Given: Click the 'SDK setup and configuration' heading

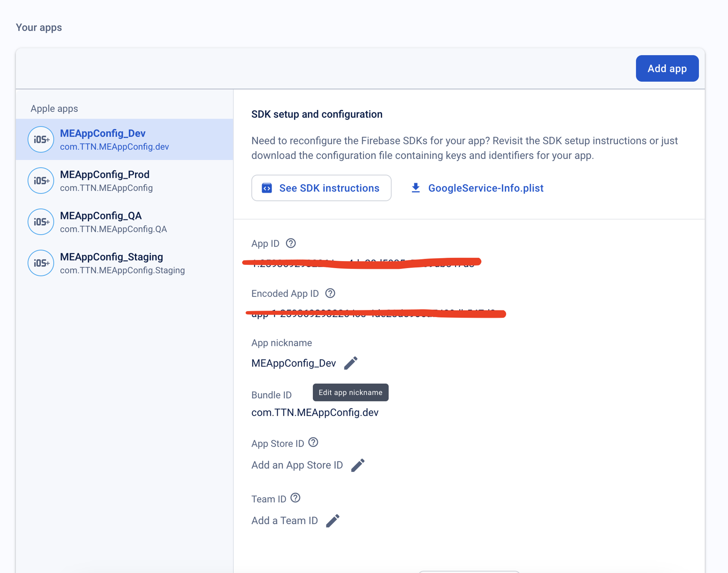Looking at the screenshot, I should point(317,114).
